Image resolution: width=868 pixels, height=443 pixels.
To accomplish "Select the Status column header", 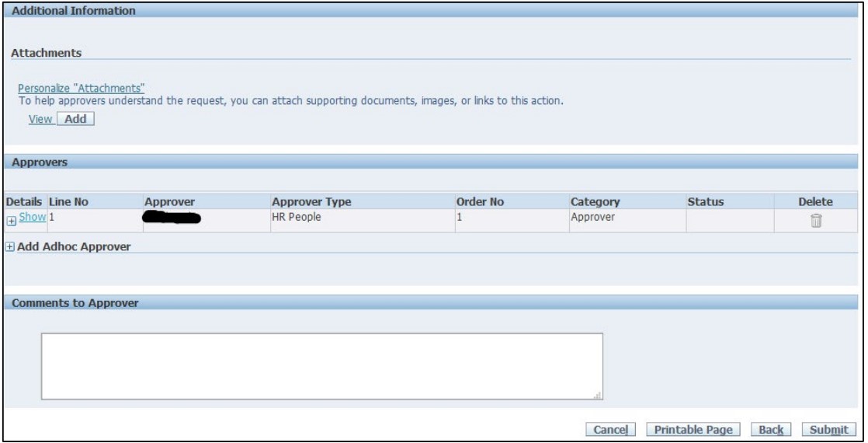I will [705, 202].
